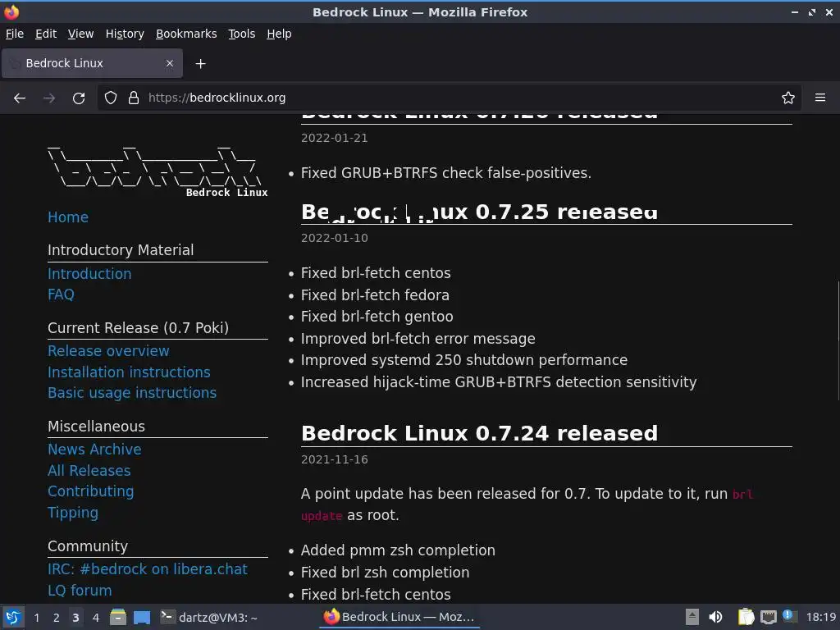This screenshot has height=630, width=840.
Task: Select workspace 3 in the pager
Action: [75, 618]
